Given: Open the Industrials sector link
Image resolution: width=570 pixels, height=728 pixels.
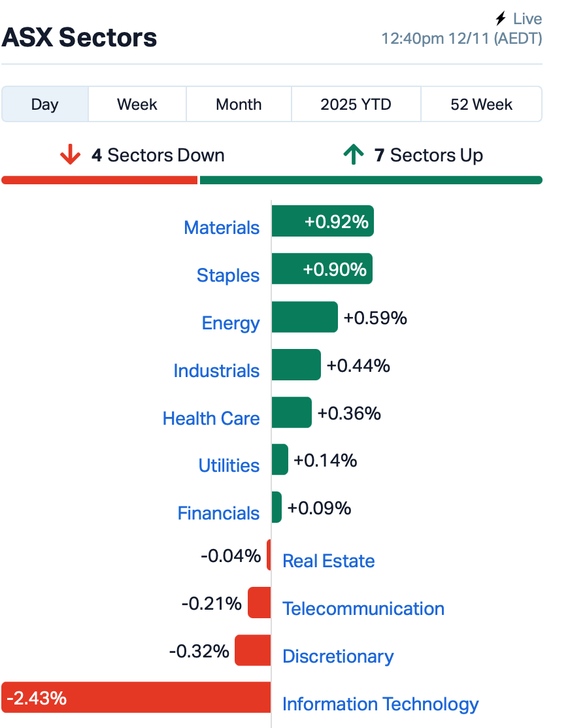Looking at the screenshot, I should (216, 371).
